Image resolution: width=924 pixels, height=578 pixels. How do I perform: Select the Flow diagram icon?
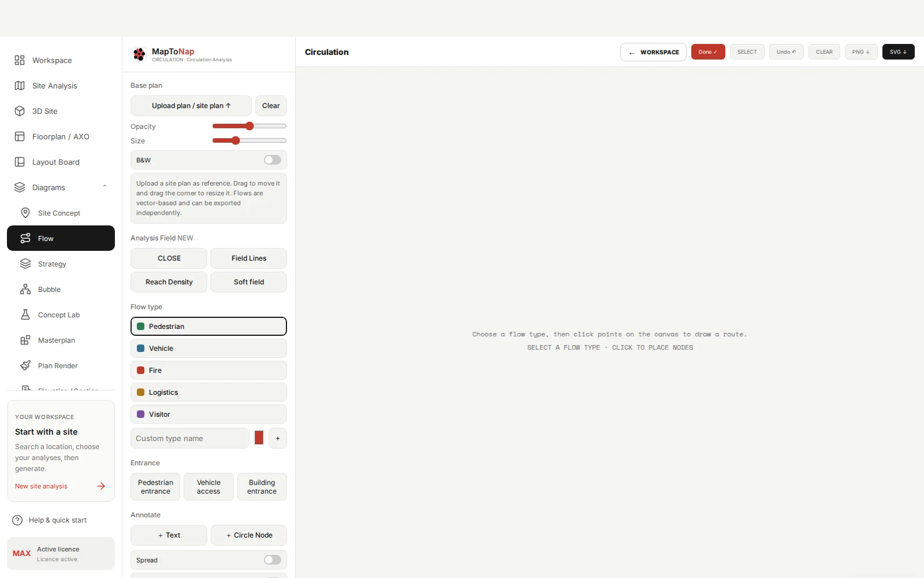(25, 238)
